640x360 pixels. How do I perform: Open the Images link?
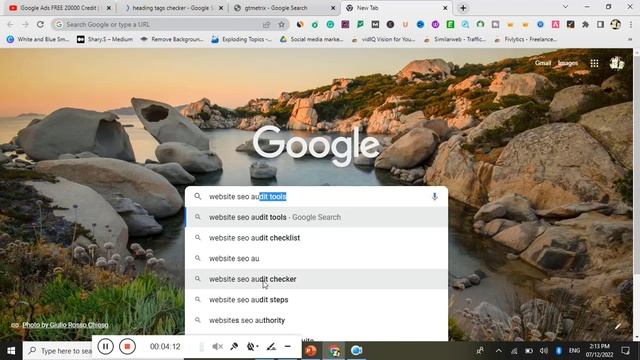point(568,63)
